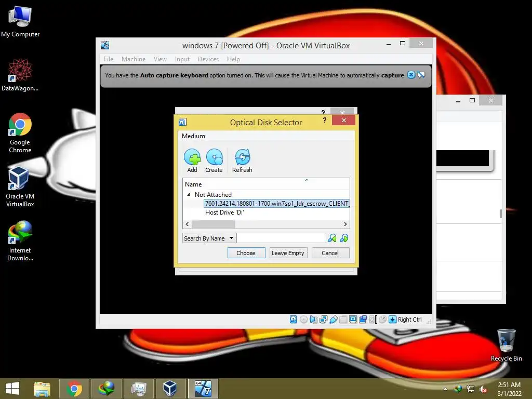Image resolution: width=532 pixels, height=399 pixels.
Task: Select Host Drive 'D:' entry
Action: point(224,212)
